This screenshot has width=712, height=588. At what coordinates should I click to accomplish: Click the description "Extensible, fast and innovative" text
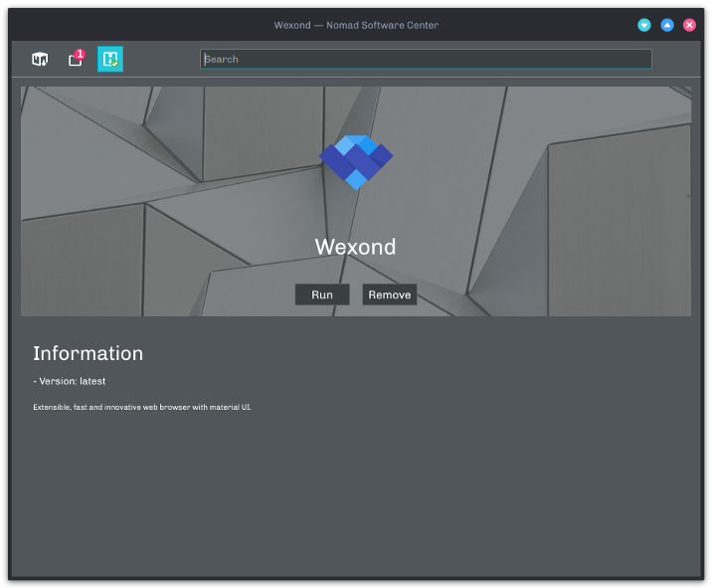click(x=142, y=407)
